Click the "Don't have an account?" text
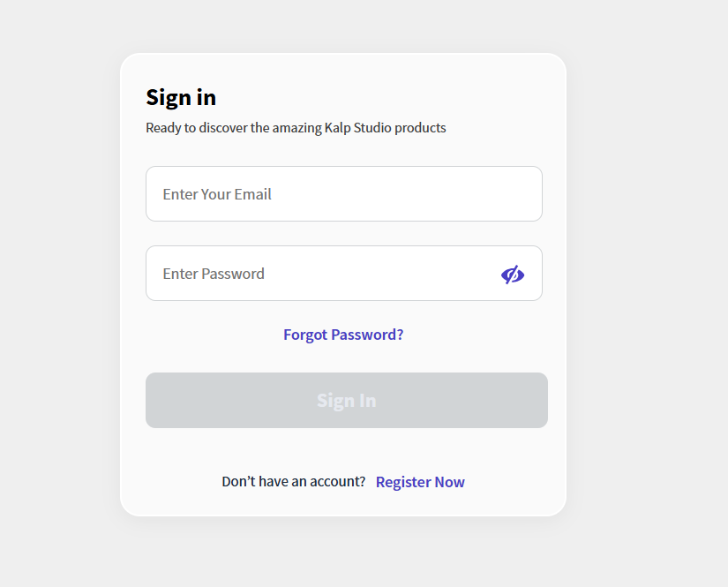This screenshot has height=587, width=728. pyautogui.click(x=293, y=482)
